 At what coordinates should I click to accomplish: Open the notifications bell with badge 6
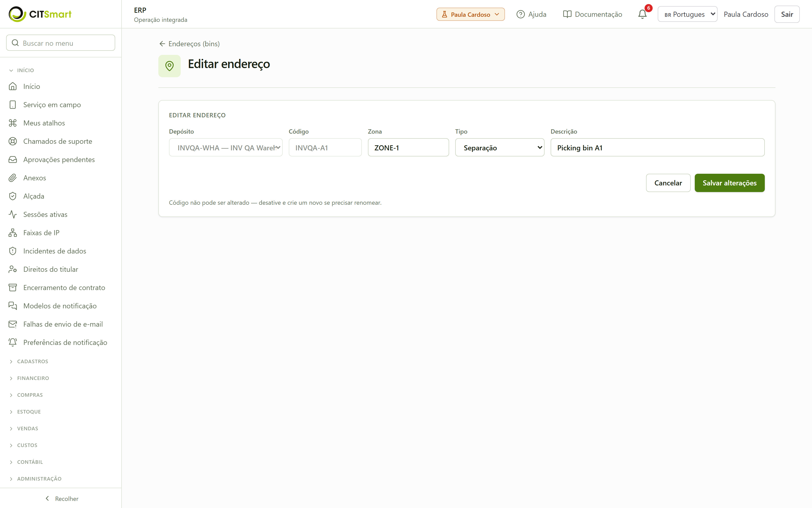click(x=642, y=14)
